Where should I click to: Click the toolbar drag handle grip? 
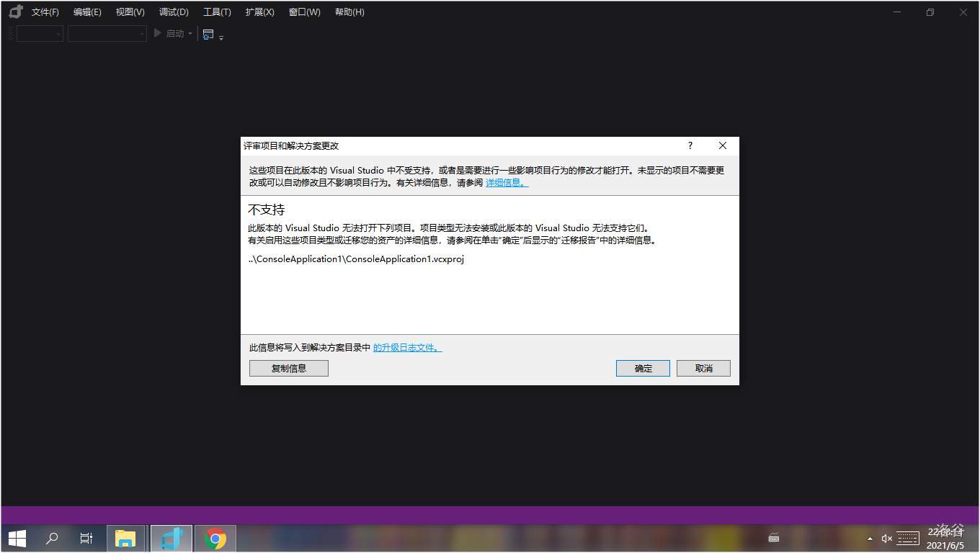pos(10,34)
